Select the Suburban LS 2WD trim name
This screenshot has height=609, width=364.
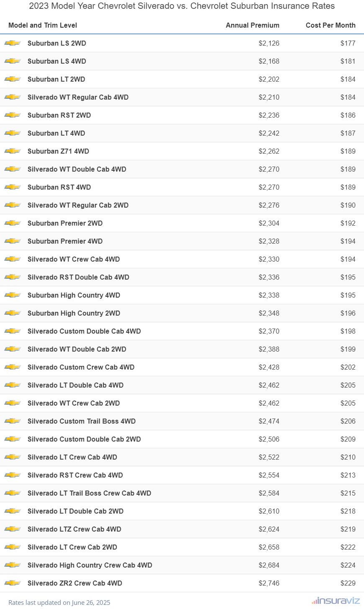tap(57, 43)
